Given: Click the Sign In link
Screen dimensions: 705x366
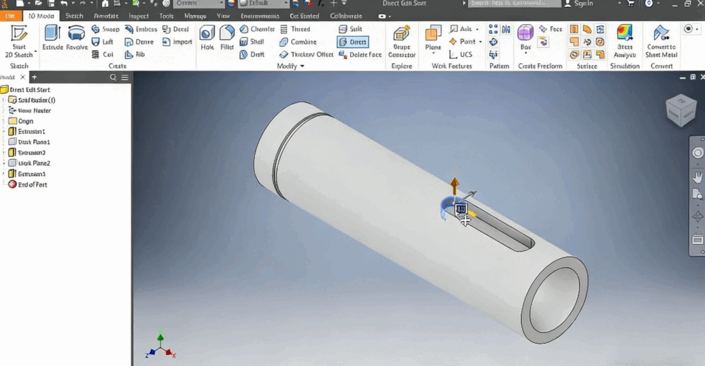Looking at the screenshot, I should [579, 4].
